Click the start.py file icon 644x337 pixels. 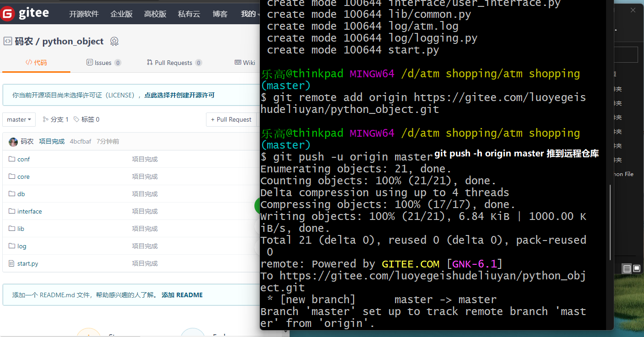(x=12, y=263)
